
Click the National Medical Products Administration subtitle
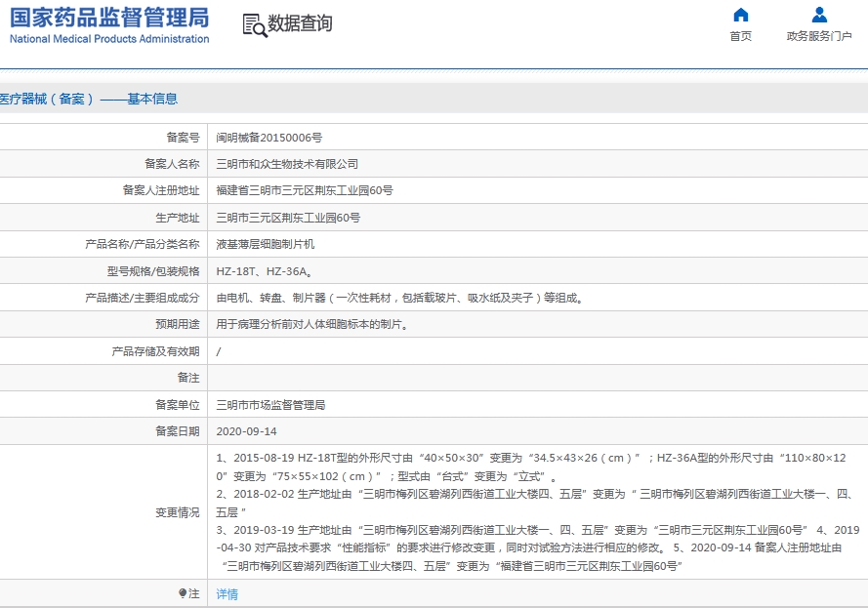[109, 39]
